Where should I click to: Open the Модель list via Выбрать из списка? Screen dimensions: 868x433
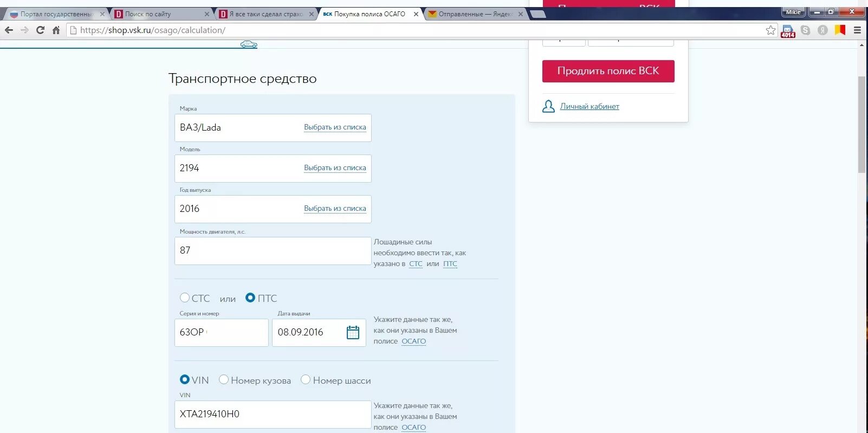coord(335,168)
